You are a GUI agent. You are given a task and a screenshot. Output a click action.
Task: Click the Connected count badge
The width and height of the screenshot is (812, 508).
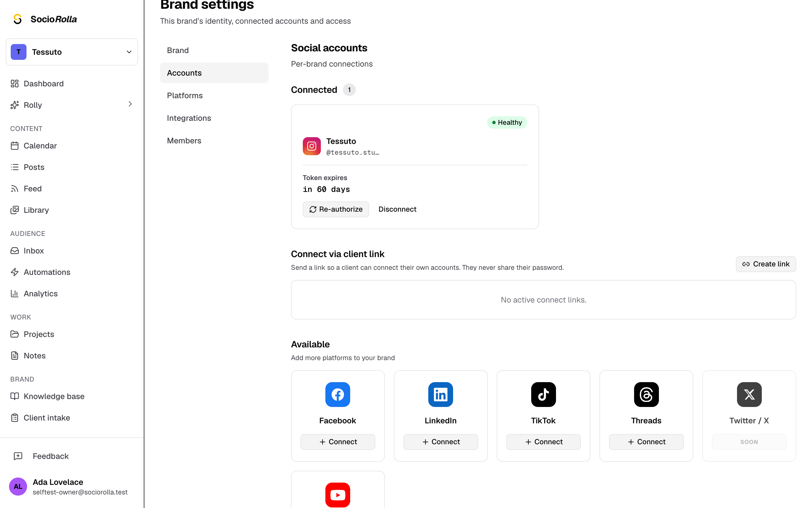point(349,90)
